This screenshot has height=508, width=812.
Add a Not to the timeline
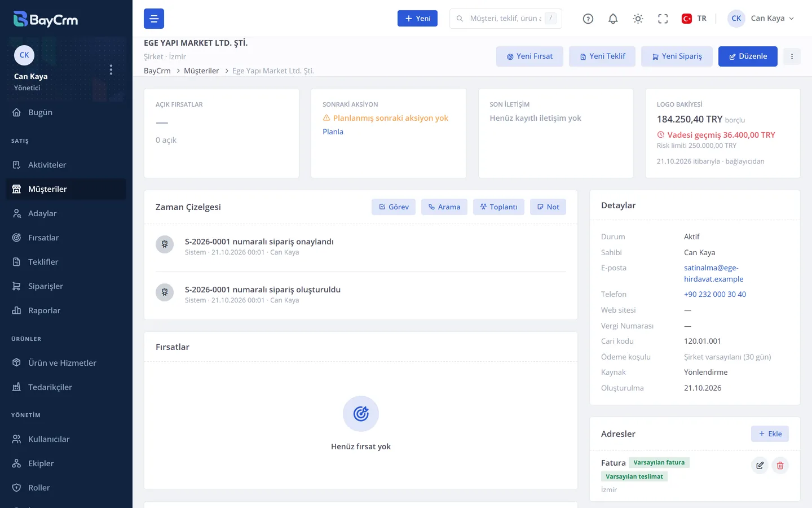(548, 207)
